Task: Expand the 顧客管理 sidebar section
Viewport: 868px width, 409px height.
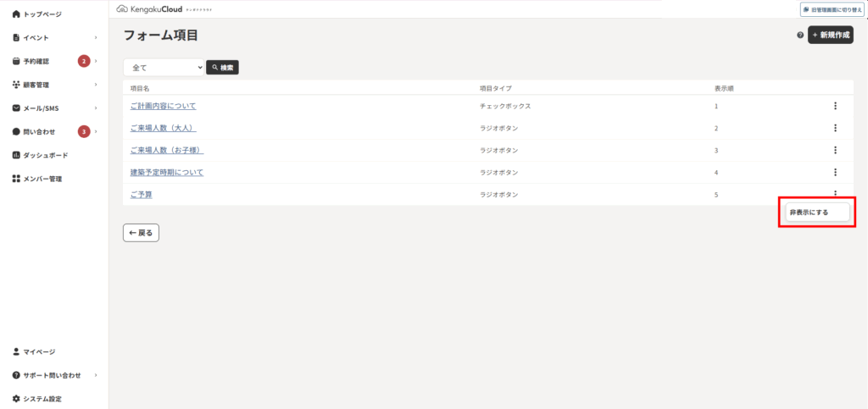Action: [x=54, y=85]
